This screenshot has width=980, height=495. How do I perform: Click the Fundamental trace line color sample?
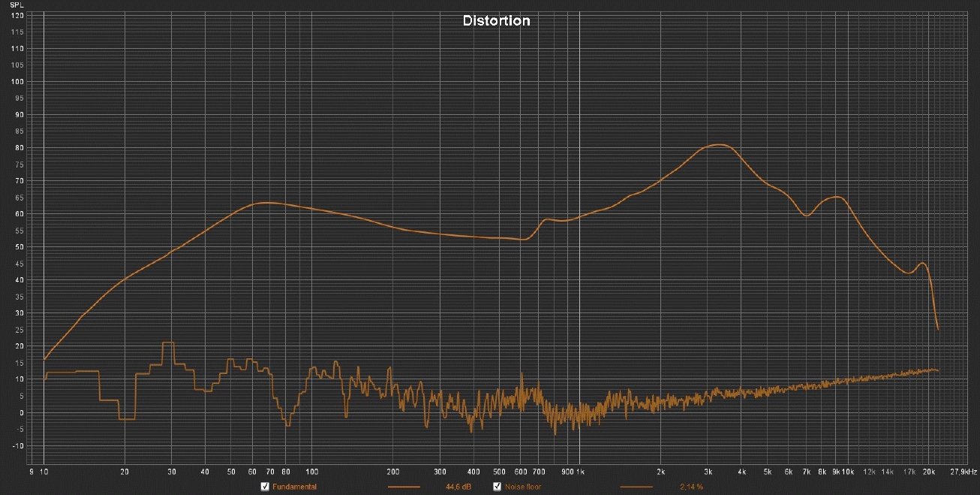pyautogui.click(x=404, y=487)
